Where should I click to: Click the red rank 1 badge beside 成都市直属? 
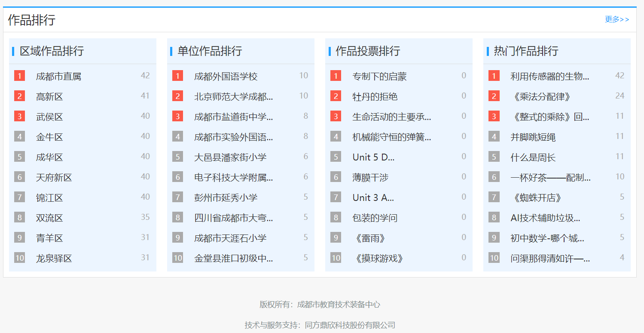pos(19,76)
